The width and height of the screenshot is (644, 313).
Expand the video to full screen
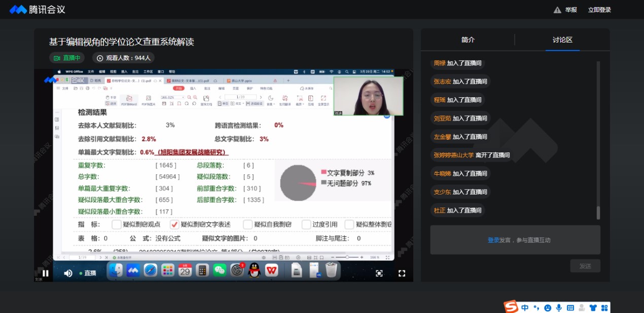(402, 273)
